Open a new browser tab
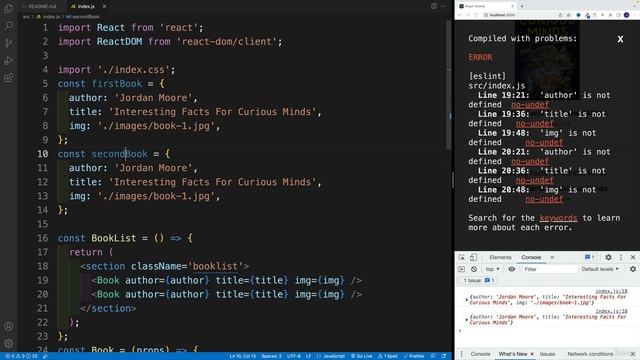The image size is (640, 360). coord(522,6)
